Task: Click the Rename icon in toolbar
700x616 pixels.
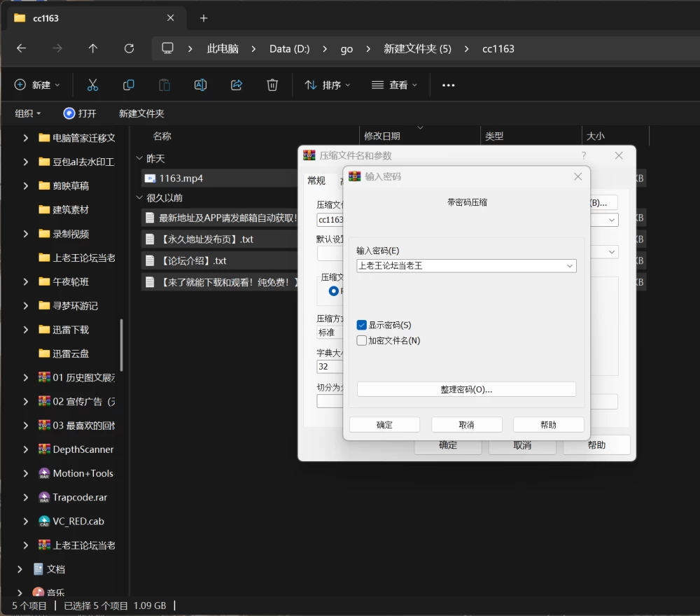Action: point(200,85)
